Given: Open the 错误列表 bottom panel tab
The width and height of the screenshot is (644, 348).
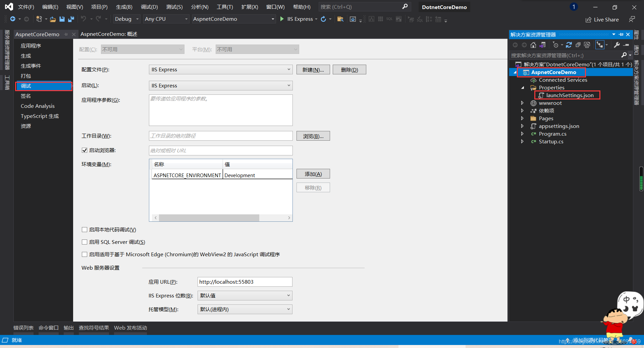Looking at the screenshot, I should 23,328.
